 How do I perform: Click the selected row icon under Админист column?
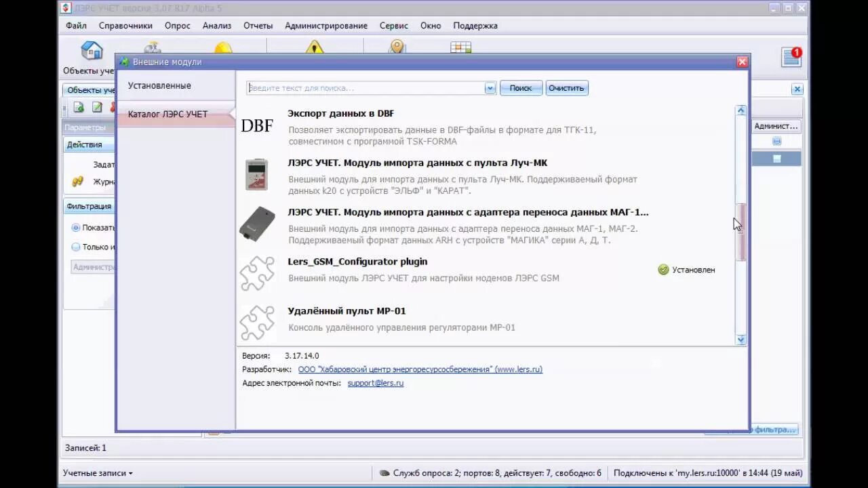click(777, 159)
